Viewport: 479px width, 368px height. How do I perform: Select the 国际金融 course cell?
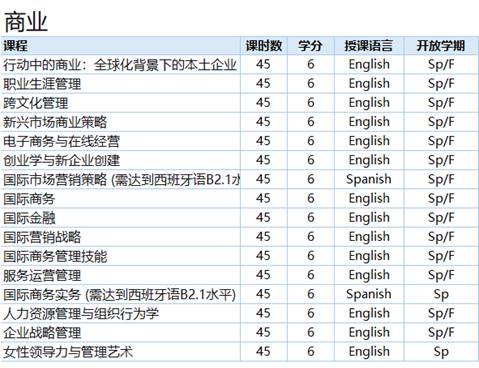(120, 218)
